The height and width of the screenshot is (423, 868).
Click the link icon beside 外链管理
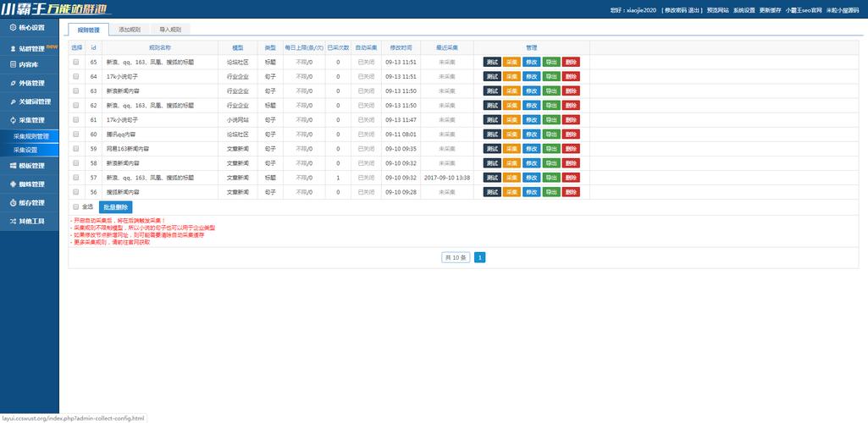14,83
